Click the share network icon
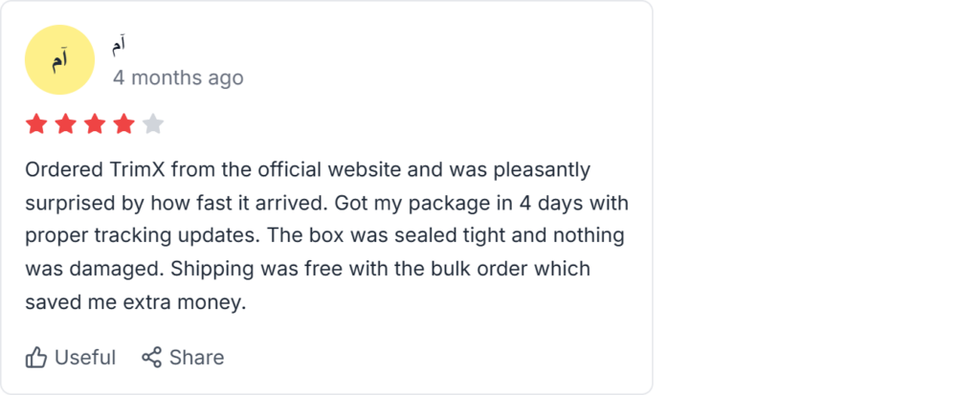Screen dimensions: 980x395 [x=151, y=358]
